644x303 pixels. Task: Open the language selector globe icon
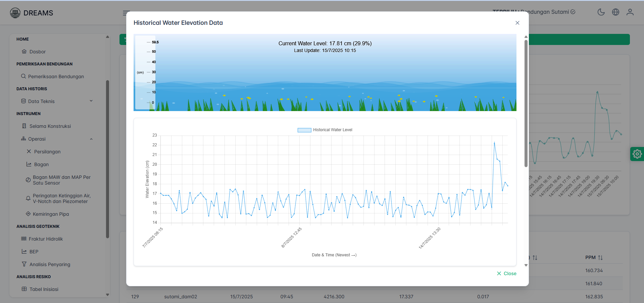tap(615, 12)
